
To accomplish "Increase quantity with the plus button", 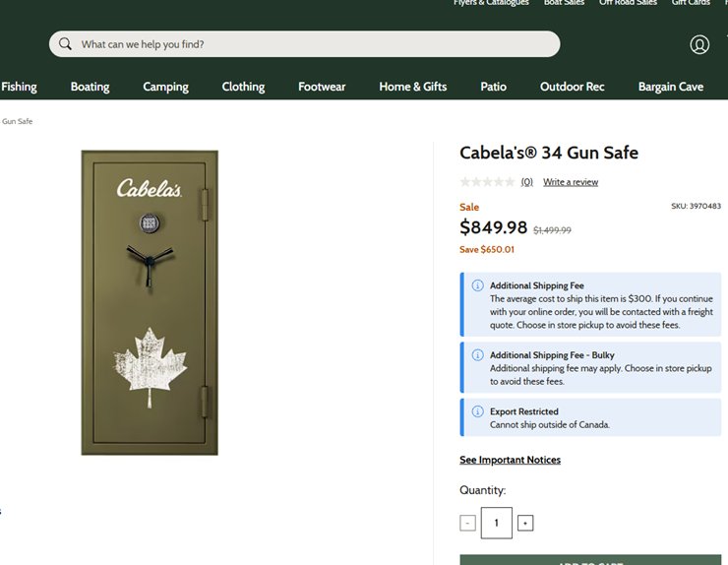I will click(525, 524).
